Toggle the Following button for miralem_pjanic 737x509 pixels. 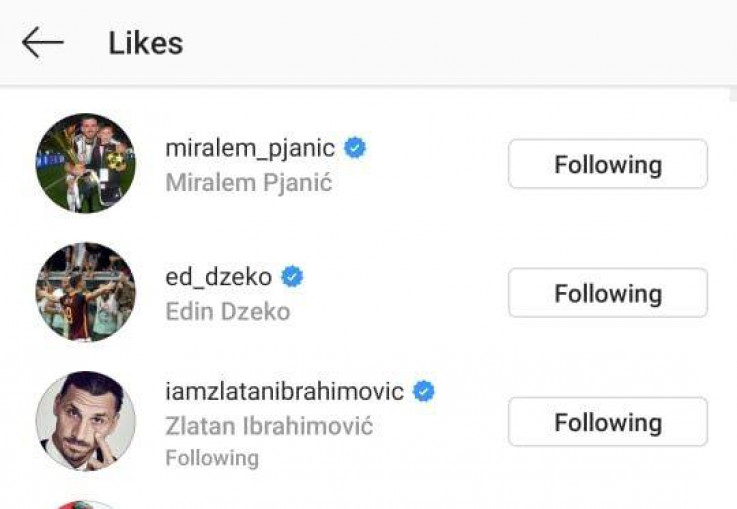(x=607, y=164)
